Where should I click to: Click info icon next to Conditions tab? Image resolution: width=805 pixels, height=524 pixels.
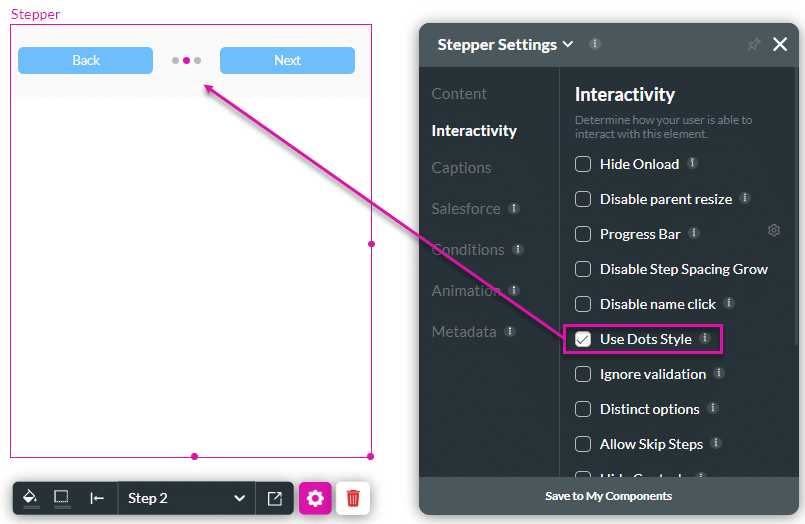518,249
